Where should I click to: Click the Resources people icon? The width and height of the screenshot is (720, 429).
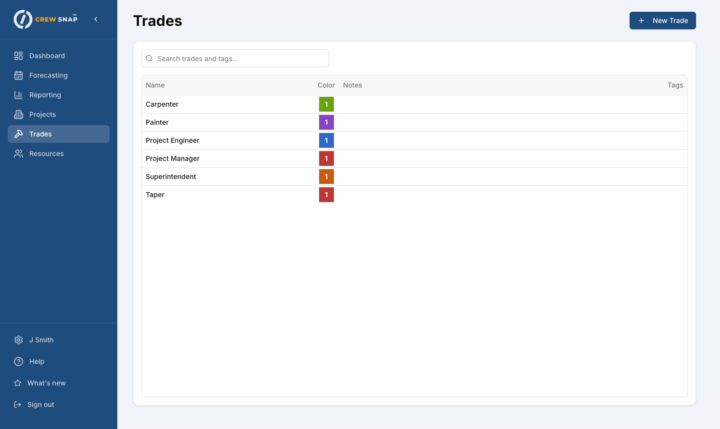click(19, 154)
